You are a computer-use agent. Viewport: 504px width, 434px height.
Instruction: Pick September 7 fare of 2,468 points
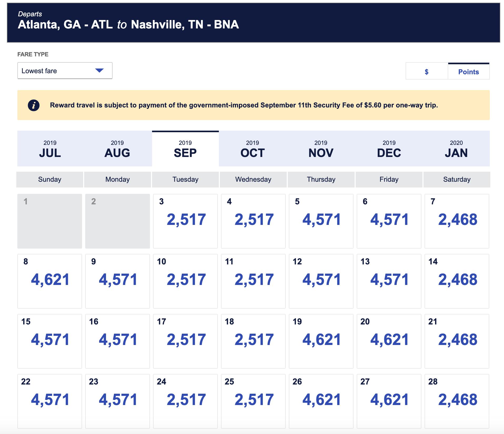[x=457, y=221]
